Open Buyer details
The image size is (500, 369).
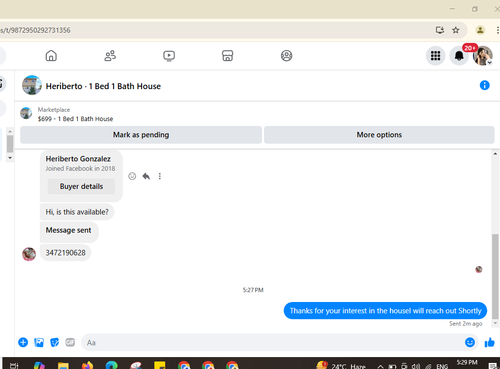click(81, 186)
